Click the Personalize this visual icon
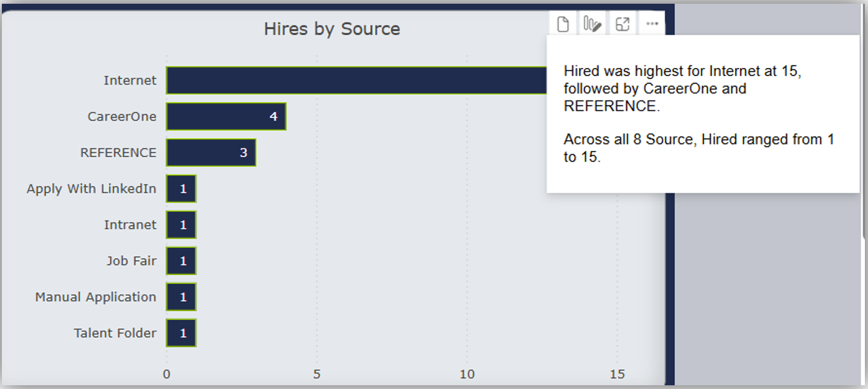 pos(592,24)
